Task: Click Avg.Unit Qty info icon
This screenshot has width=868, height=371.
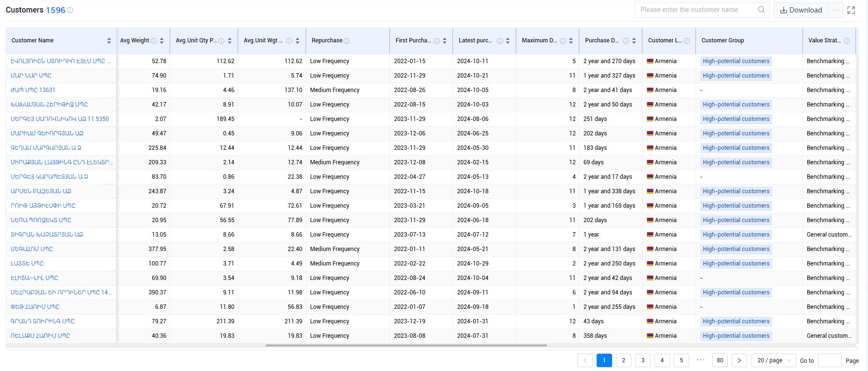Action: pyautogui.click(x=221, y=41)
